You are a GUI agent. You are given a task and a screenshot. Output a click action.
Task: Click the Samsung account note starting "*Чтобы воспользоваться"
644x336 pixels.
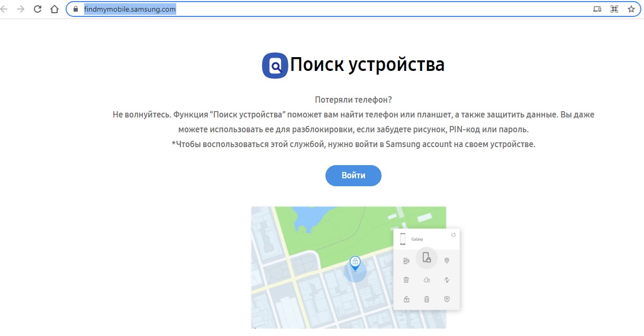pyautogui.click(x=353, y=144)
